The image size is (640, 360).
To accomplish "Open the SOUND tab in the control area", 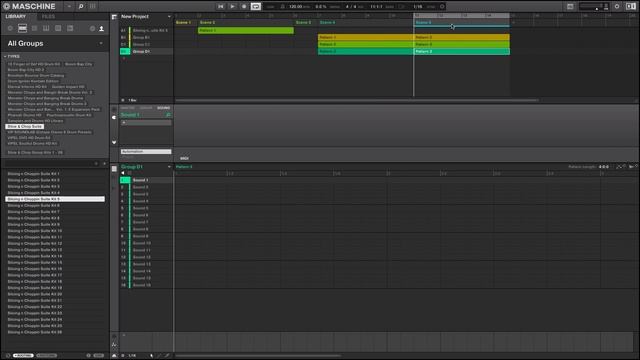I will pos(163,108).
